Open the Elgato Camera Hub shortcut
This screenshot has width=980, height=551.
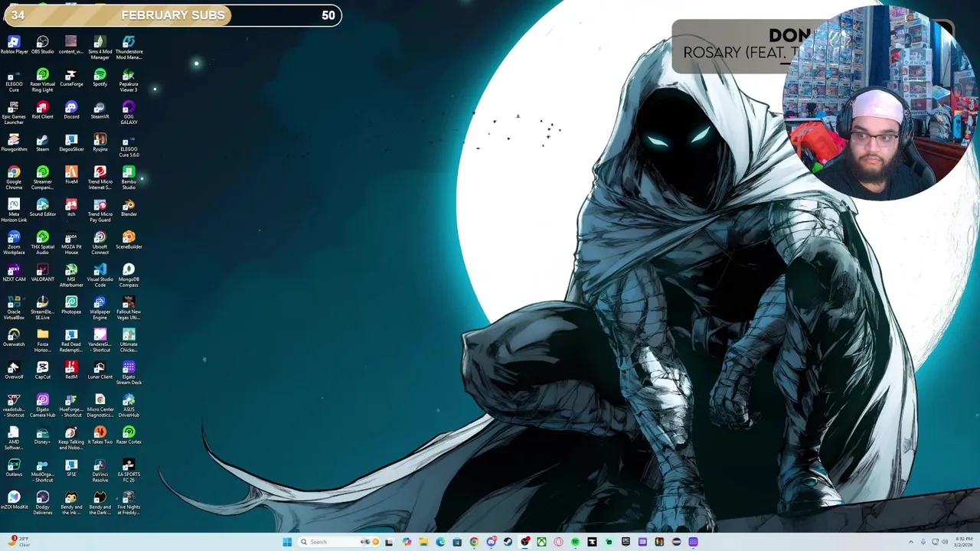(x=43, y=406)
